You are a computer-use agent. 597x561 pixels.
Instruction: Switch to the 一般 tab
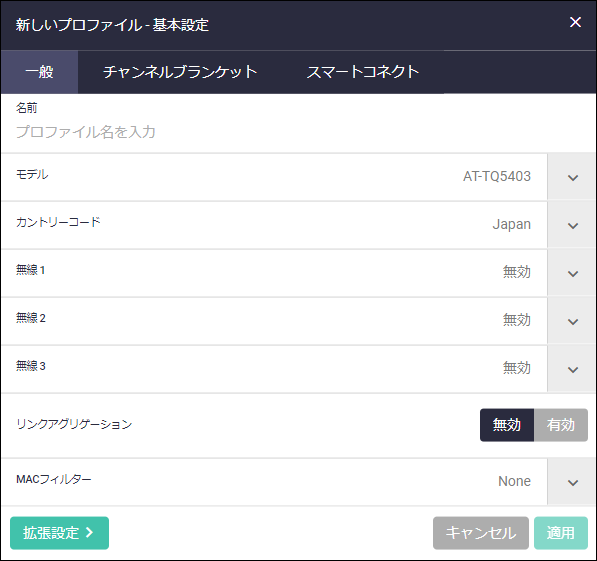tap(39, 72)
